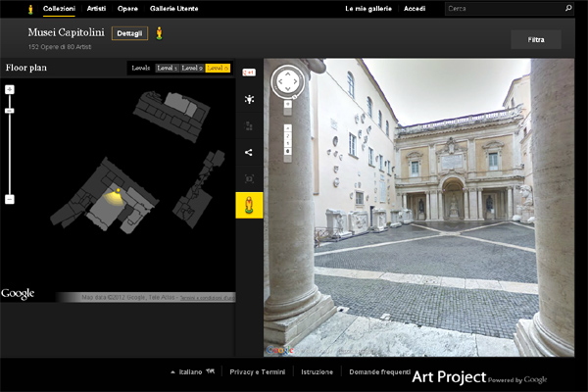Open the Collezioni tab
Viewport: 588px width, 392px height.
[x=59, y=9]
